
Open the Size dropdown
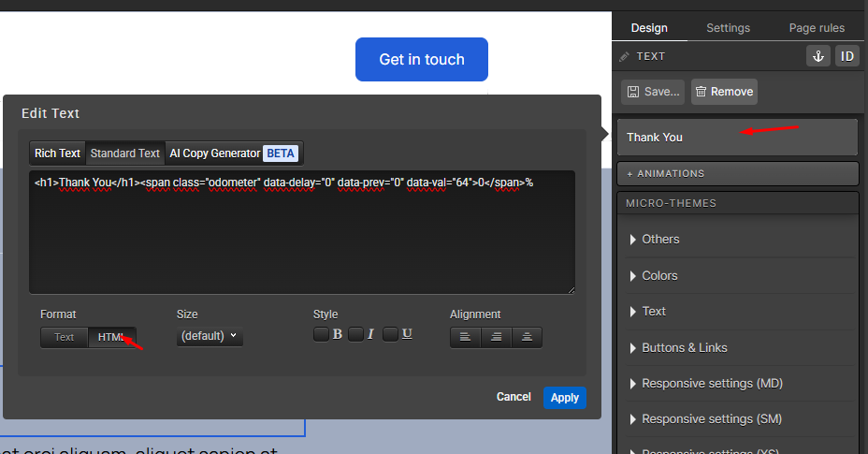(210, 336)
